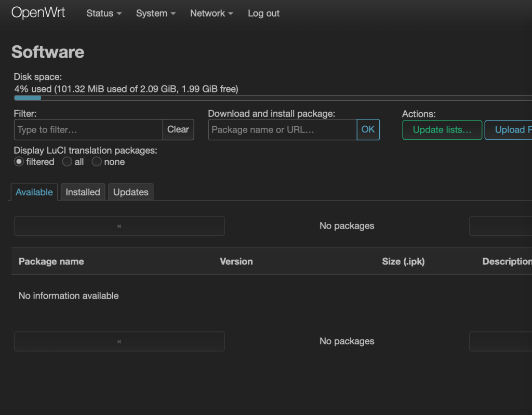Viewport: 532px width, 415px height.
Task: Switch to the Installed tab
Action: (83, 192)
